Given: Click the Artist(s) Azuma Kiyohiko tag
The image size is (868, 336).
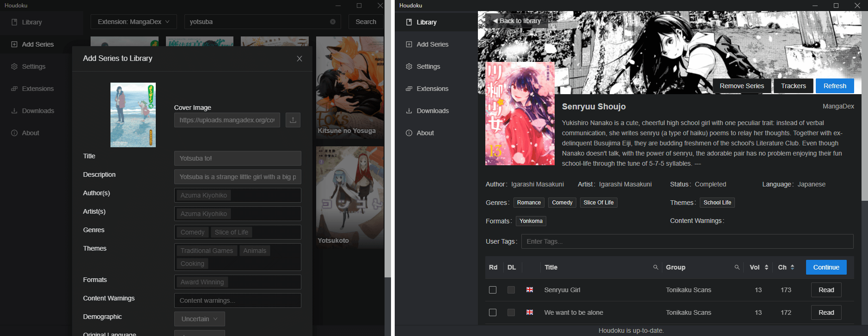Looking at the screenshot, I should tap(204, 214).
